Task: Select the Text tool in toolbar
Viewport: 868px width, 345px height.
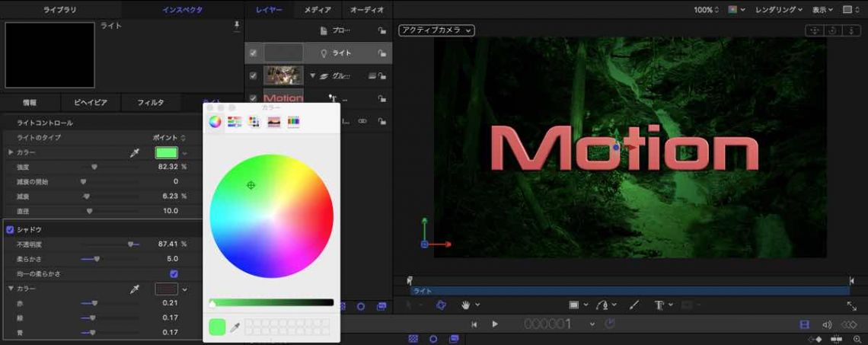Action: pyautogui.click(x=659, y=305)
